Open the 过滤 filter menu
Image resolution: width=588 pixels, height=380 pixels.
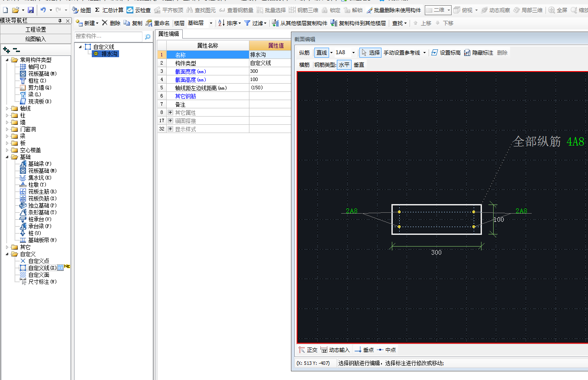click(x=255, y=23)
